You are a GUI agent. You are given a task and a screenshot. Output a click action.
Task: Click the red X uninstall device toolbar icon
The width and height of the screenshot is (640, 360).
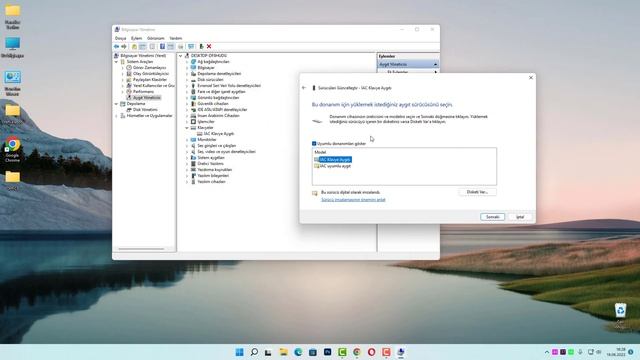tap(209, 47)
